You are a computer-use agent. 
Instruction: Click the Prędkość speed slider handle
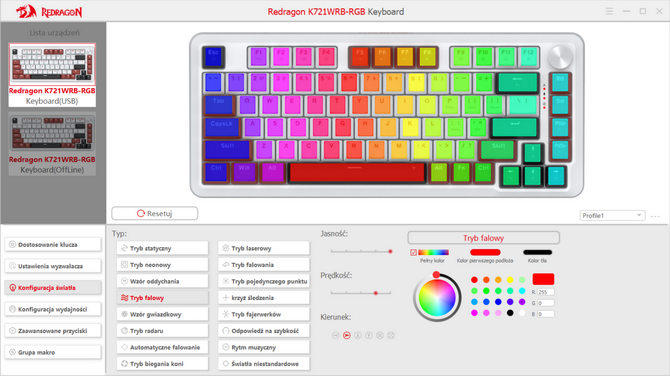(x=376, y=293)
